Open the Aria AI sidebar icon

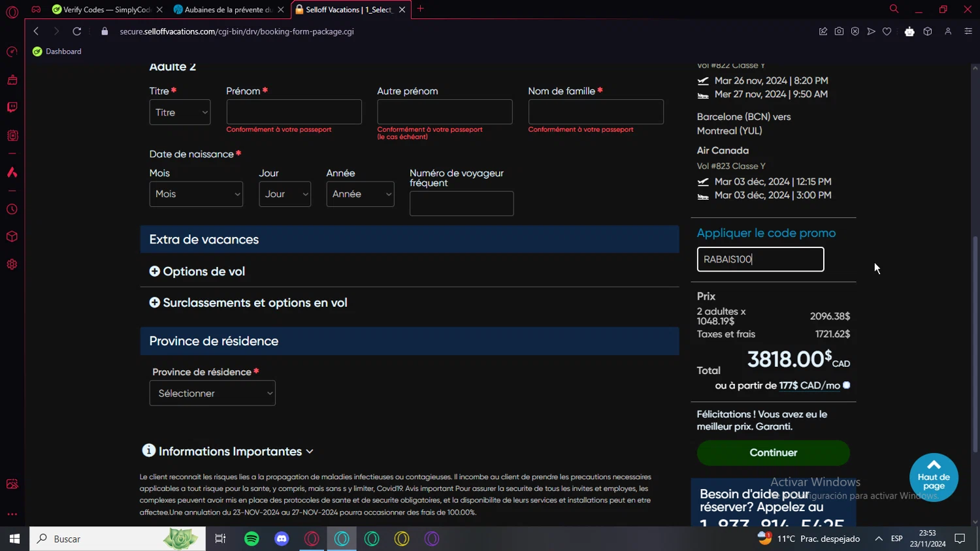12,172
